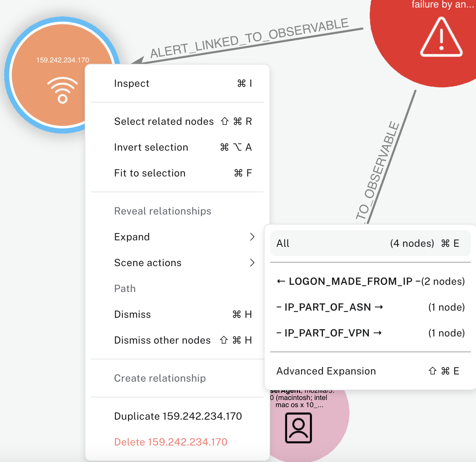Image resolution: width=476 pixels, height=462 pixels.
Task: Choose Inspect from the context menu
Action: [x=132, y=83]
